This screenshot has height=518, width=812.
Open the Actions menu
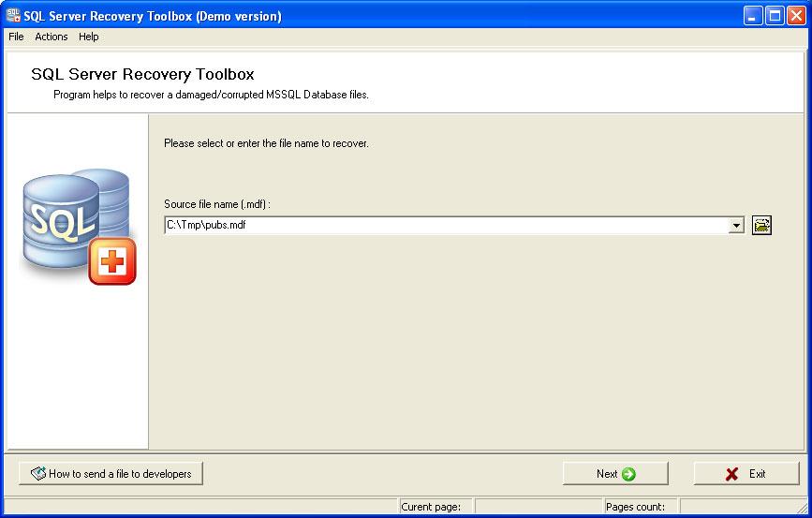[x=52, y=37]
